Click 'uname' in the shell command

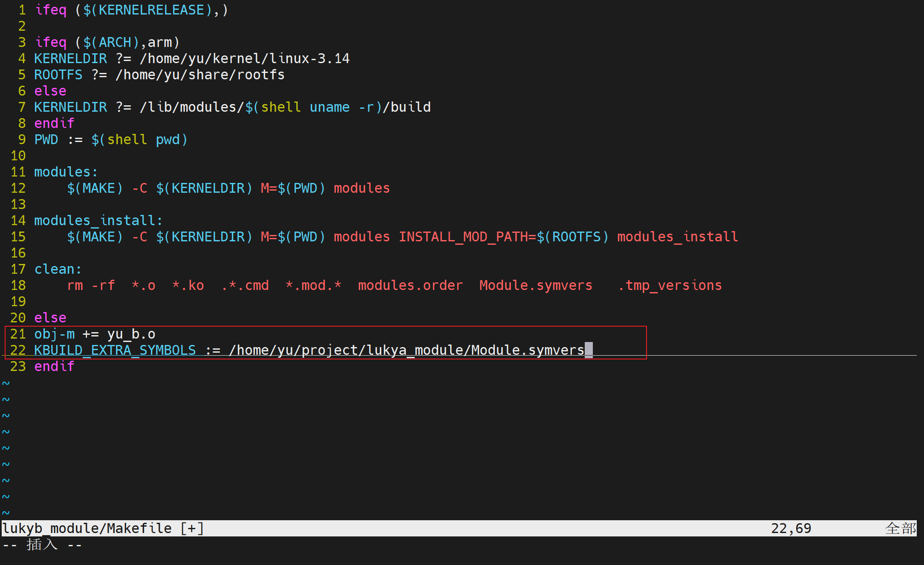329,107
